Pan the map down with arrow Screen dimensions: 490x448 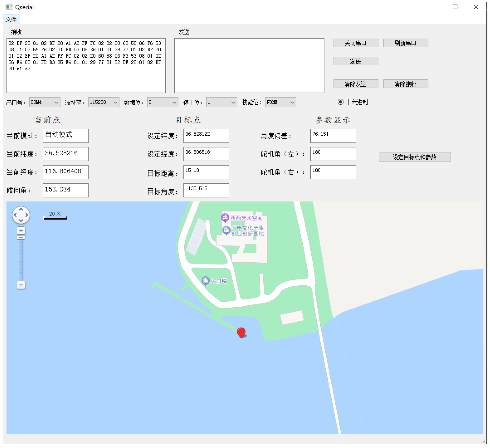[x=21, y=221]
